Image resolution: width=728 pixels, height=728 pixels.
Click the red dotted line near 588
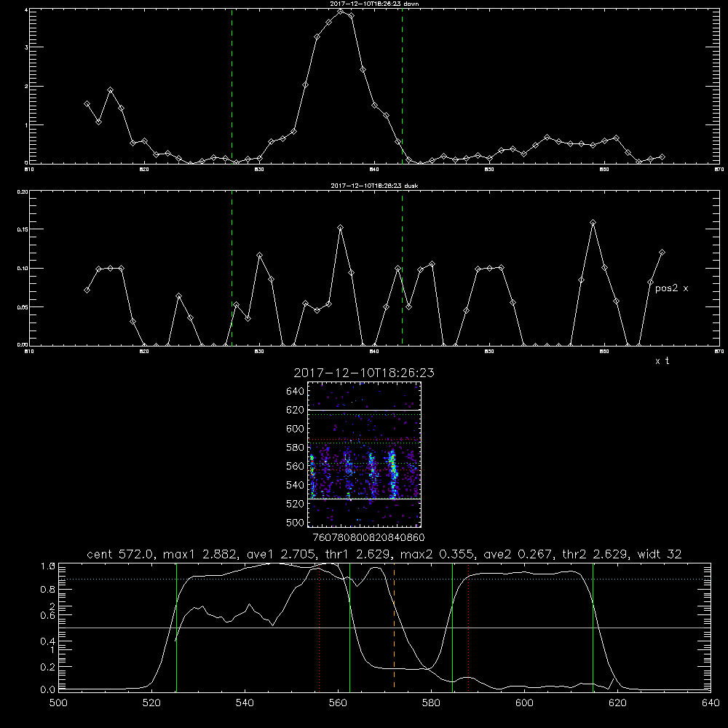(468, 628)
